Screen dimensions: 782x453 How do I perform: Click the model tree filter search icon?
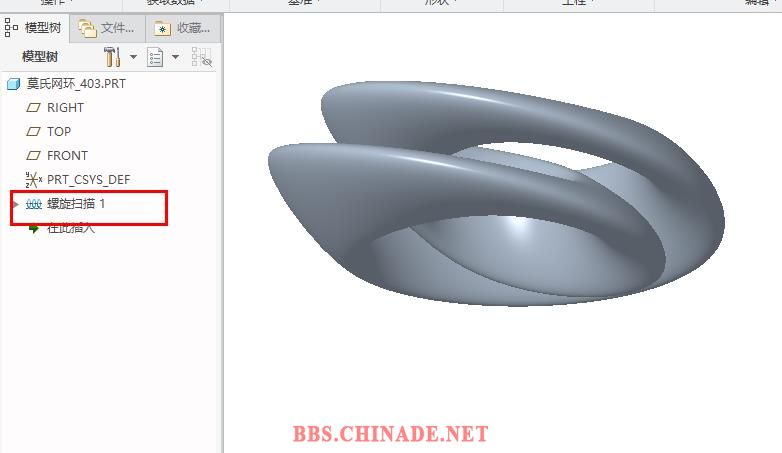tap(202, 57)
